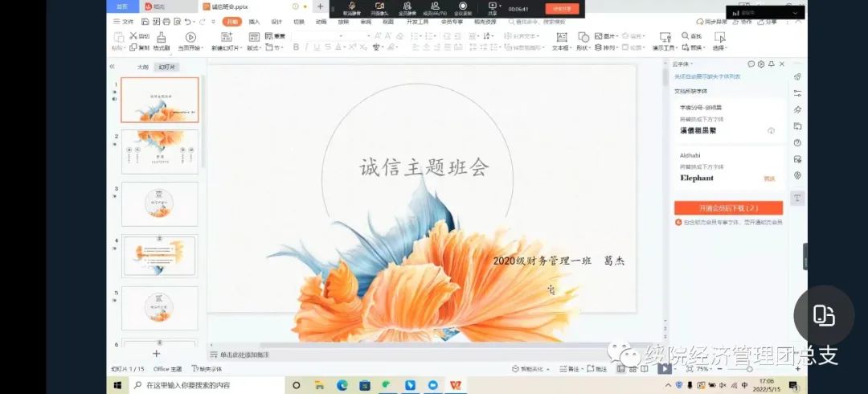
Task: Click the 格式刷 format painter icon
Action: point(162,37)
